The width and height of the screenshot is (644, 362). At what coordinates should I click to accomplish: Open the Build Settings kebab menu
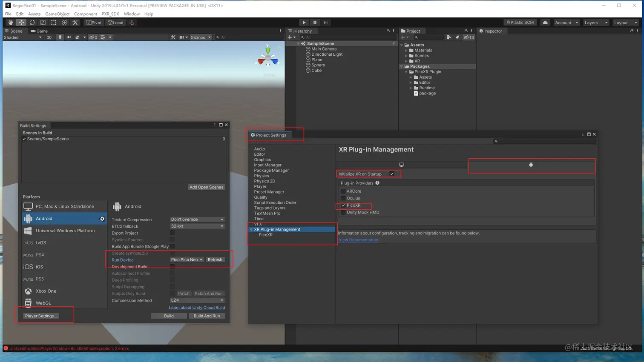coord(215,125)
